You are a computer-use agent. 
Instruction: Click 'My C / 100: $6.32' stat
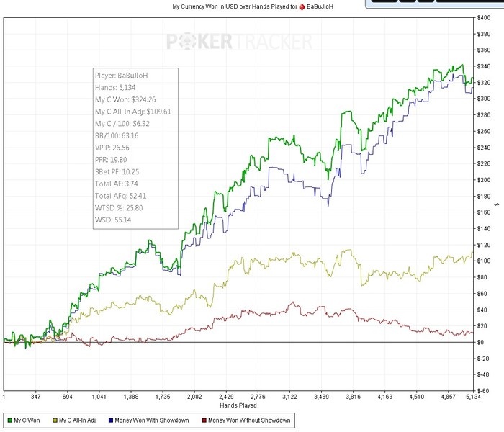(x=122, y=124)
